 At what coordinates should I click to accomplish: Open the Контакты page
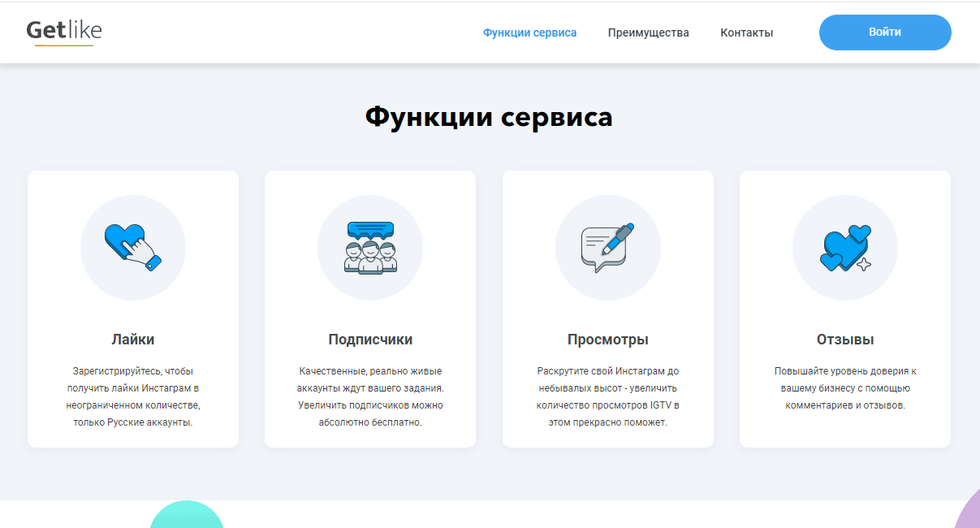tap(745, 32)
